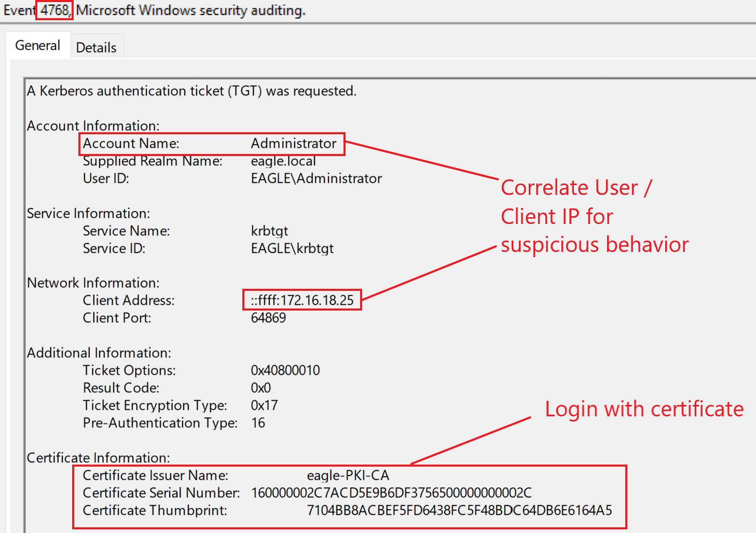This screenshot has width=756, height=533.
Task: Click the Ticket Encryption Type value 0x17
Action: (x=264, y=405)
